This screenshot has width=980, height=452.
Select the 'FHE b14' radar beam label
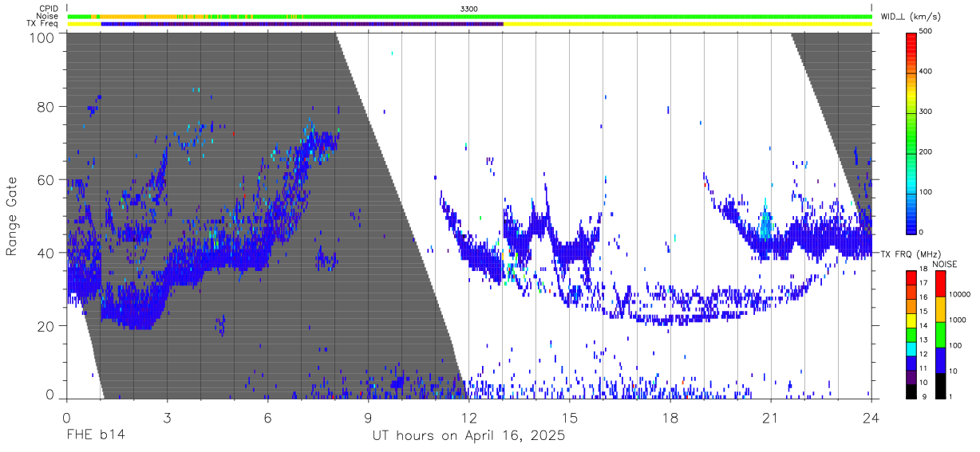click(96, 436)
